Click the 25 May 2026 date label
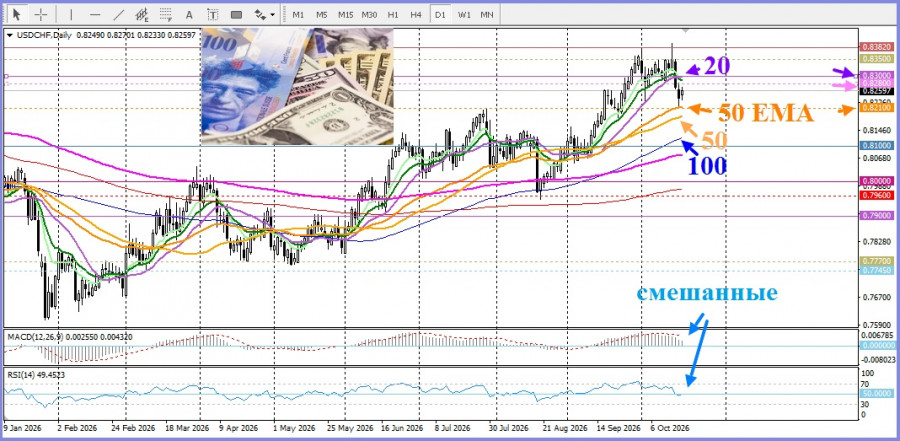Screen dimensions: 900x441 tap(352, 428)
